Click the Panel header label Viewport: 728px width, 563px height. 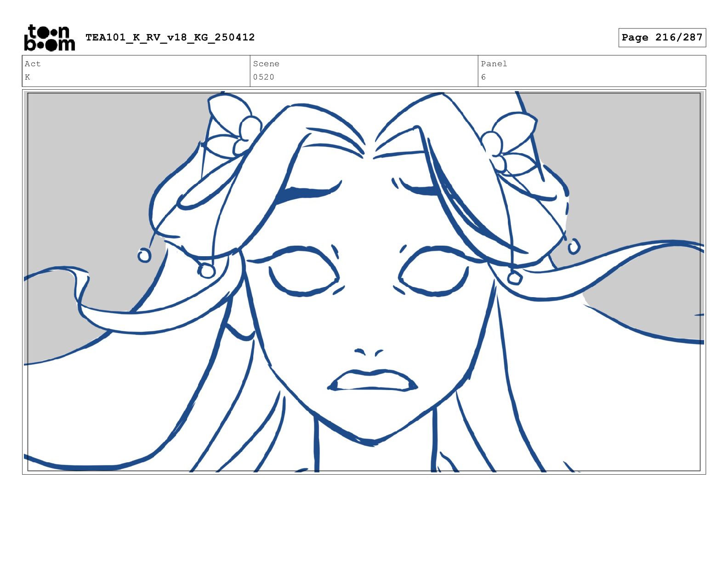[494, 63]
